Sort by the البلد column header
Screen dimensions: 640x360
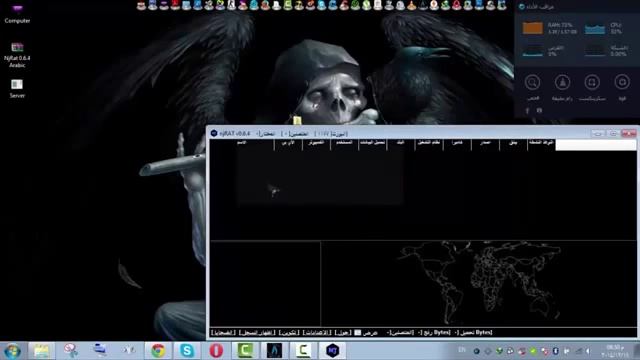pos(401,144)
